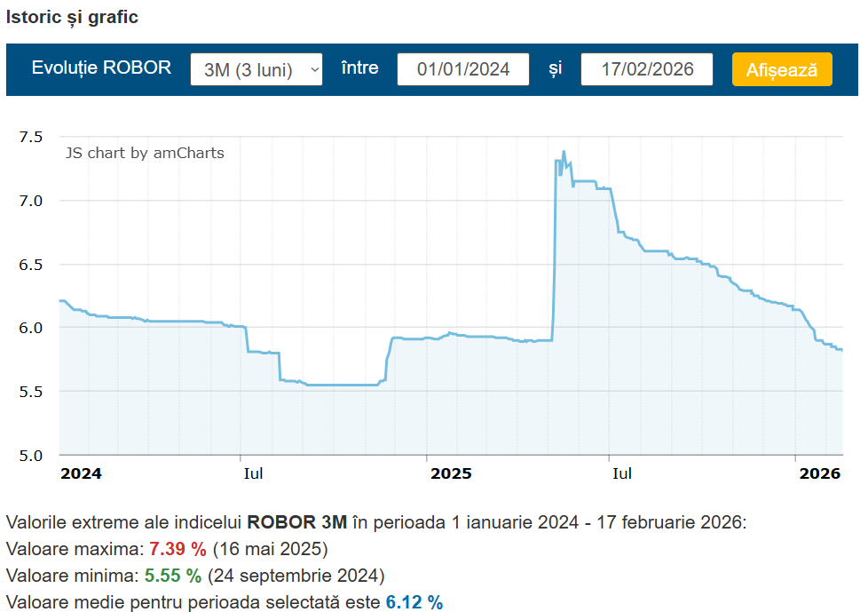The height and width of the screenshot is (612, 868).
Task: Select the 2024 label on the time axis
Action: [x=81, y=473]
